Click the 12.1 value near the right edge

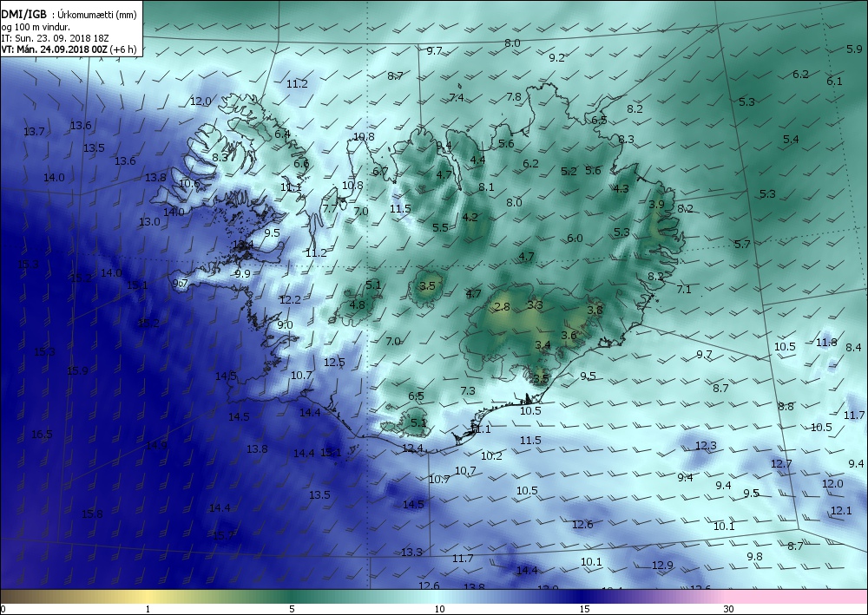point(841,510)
